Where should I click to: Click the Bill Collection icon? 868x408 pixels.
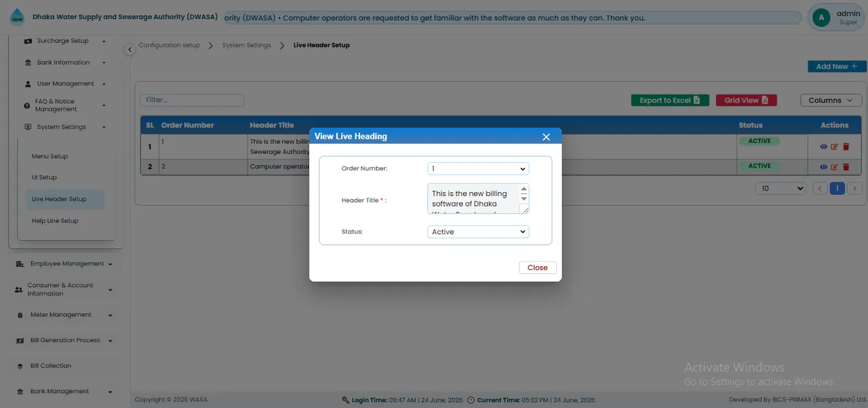point(19,366)
